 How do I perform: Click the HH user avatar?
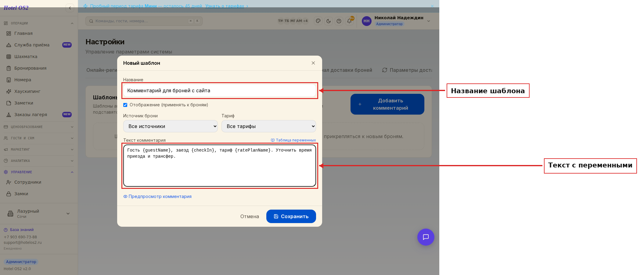(x=366, y=21)
